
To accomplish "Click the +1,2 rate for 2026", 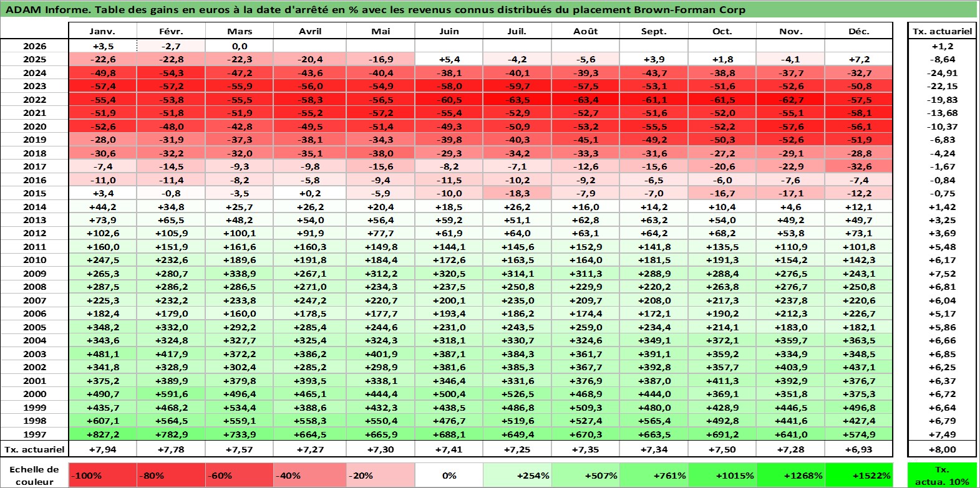I will pyautogui.click(x=942, y=46).
